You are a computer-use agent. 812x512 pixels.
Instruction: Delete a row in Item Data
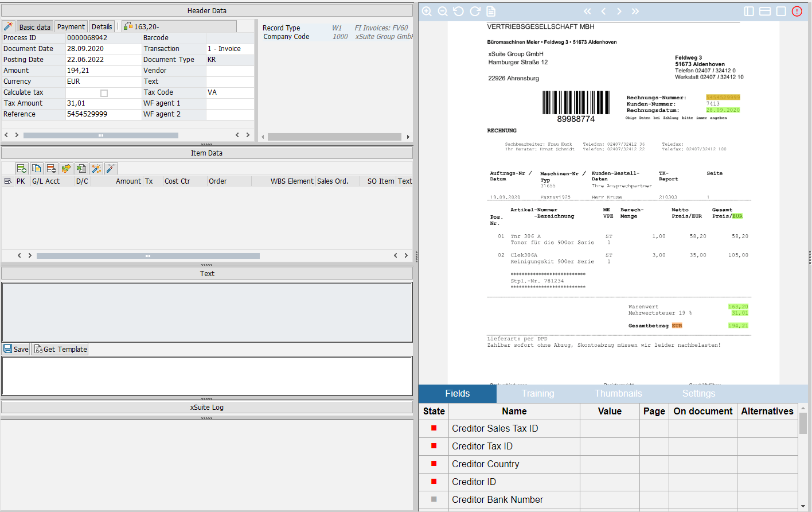click(50, 168)
